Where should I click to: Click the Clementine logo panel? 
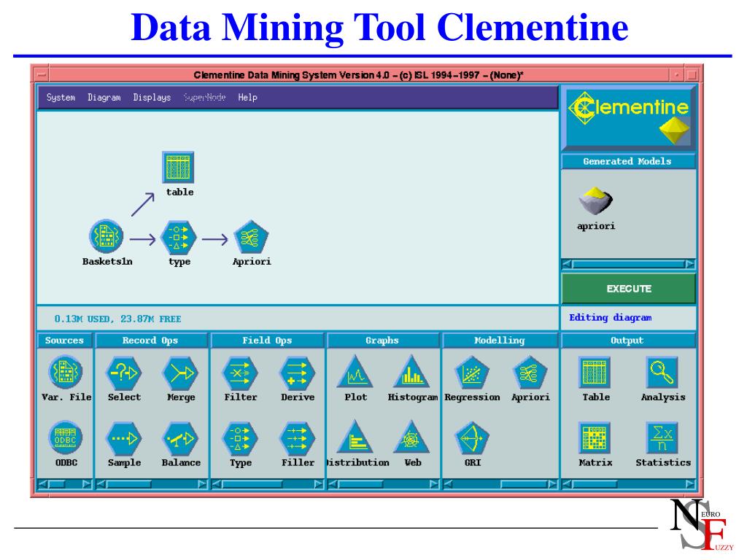(628, 117)
